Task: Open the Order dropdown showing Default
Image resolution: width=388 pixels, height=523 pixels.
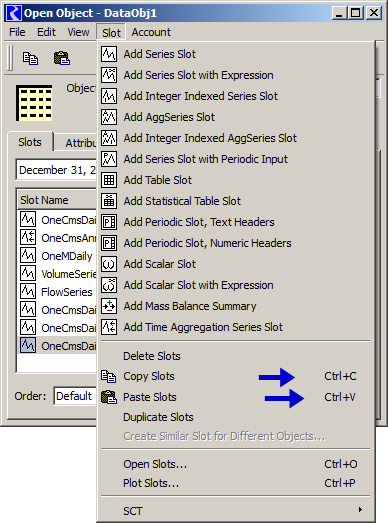Action: 75,396
